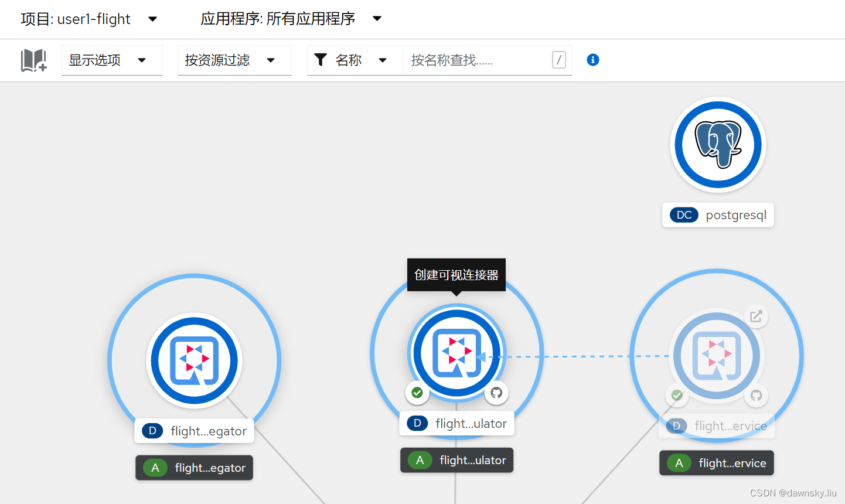Screen dimensions: 845x504
Task: Open GitHub source icon on flight...ulator
Action: coord(496,393)
